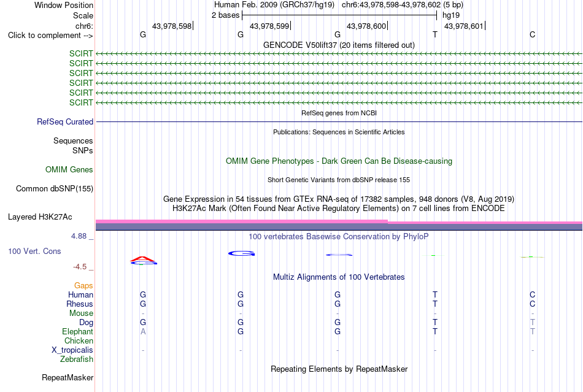This screenshot has height=392, width=583.
Task: Click the A base in the Elephant row
Action: coord(143,331)
